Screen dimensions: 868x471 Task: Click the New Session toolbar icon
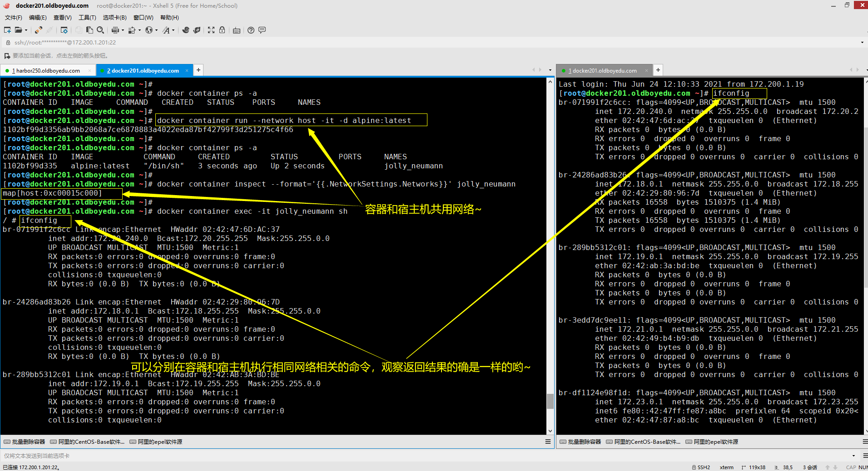click(x=7, y=30)
